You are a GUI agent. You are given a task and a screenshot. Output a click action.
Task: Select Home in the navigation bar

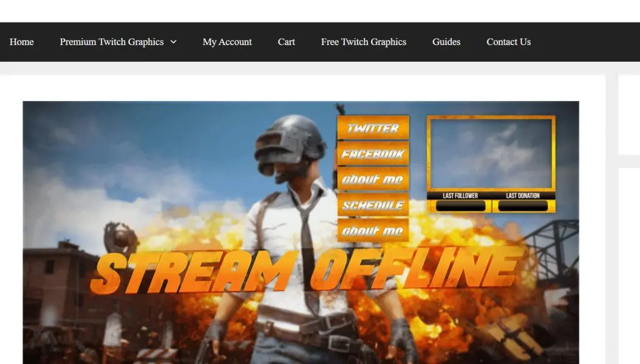pos(21,42)
